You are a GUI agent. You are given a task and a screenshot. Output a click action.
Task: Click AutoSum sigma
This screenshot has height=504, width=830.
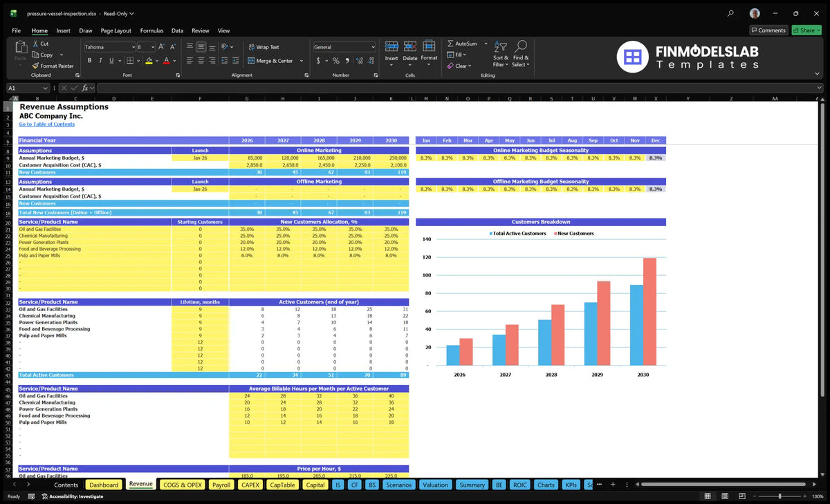point(450,44)
